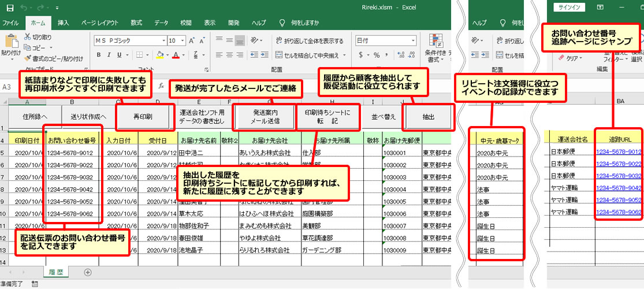Open the 挿入 (Insert) ribbon tab
This screenshot has height=289, width=644.
tap(64, 23)
